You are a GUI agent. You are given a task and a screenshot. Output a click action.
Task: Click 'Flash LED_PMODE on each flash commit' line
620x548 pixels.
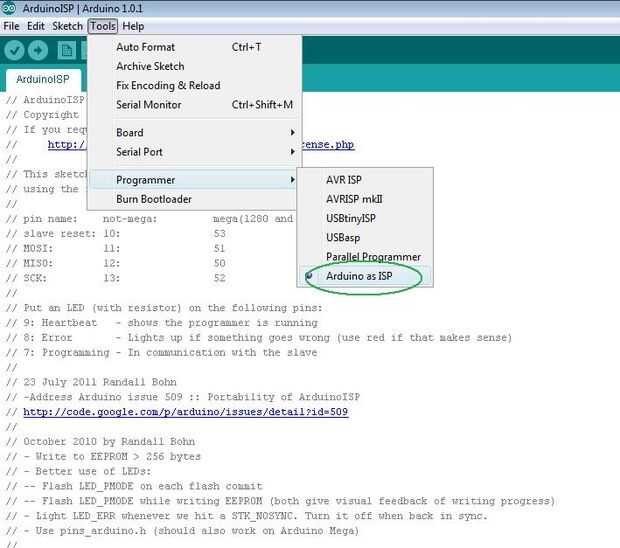(134, 486)
